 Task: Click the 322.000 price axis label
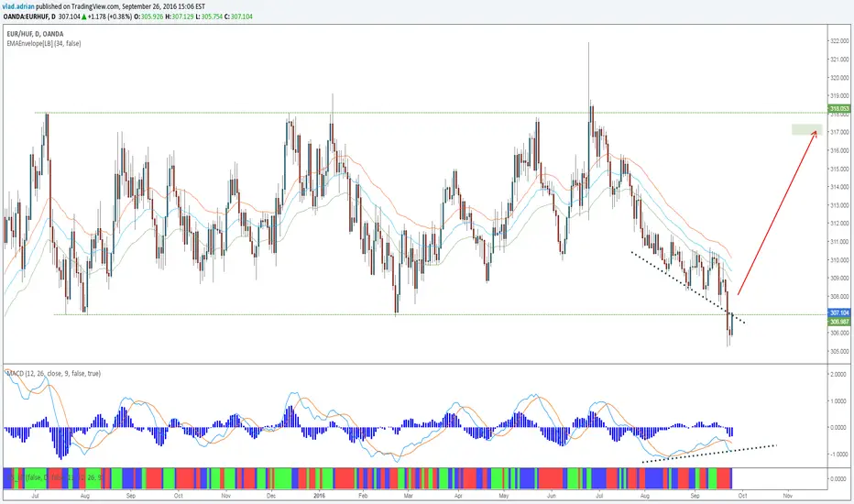(839, 41)
